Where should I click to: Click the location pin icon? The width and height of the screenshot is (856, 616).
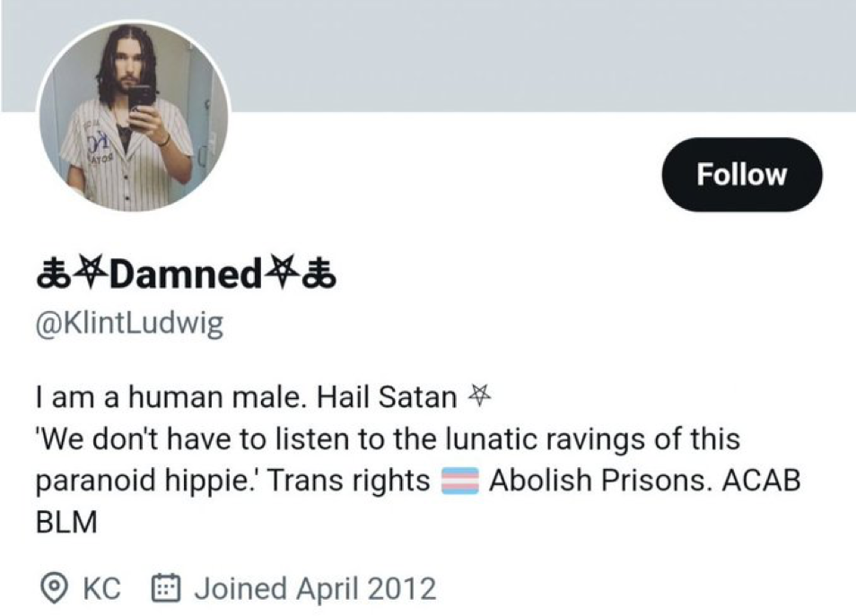coord(54,588)
